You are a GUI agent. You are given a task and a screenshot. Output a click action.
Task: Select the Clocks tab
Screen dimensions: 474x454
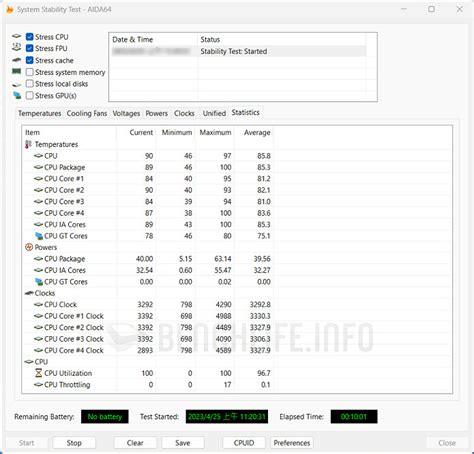[x=184, y=113]
